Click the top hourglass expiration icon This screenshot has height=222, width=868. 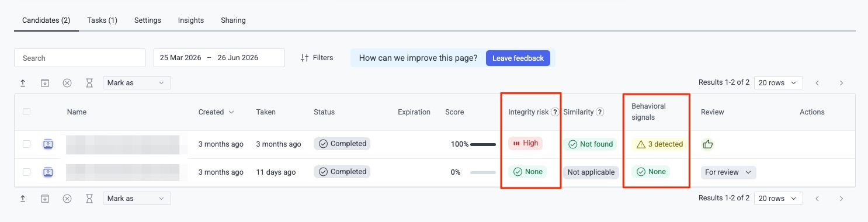89,83
